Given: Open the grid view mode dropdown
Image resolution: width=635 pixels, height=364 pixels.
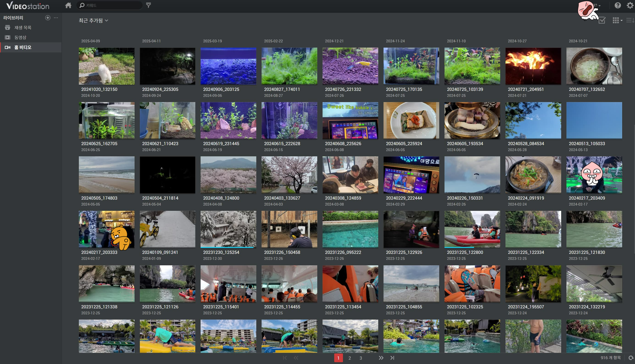Looking at the screenshot, I should tap(617, 20).
